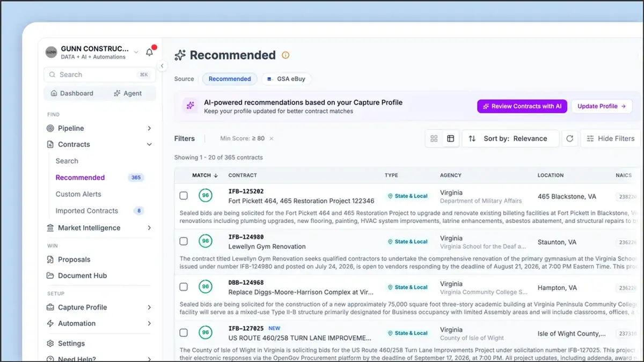Expand Automation section
This screenshot has width=644, height=362.
click(x=149, y=323)
